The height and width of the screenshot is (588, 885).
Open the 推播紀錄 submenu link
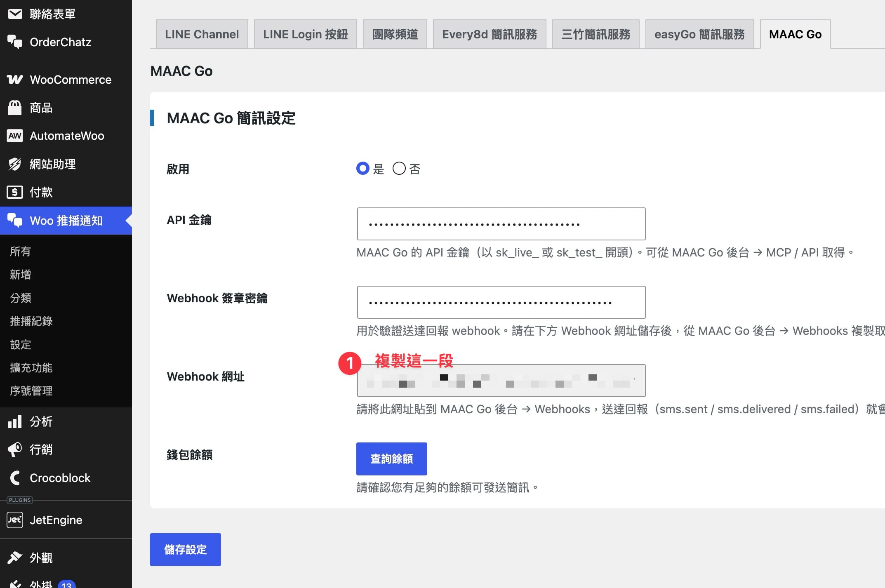coord(31,321)
